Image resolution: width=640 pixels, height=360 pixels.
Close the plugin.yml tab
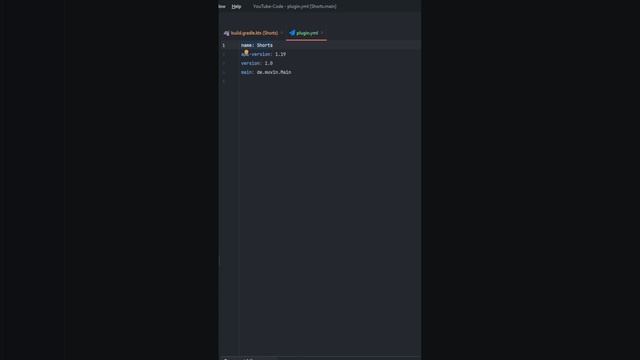322,33
